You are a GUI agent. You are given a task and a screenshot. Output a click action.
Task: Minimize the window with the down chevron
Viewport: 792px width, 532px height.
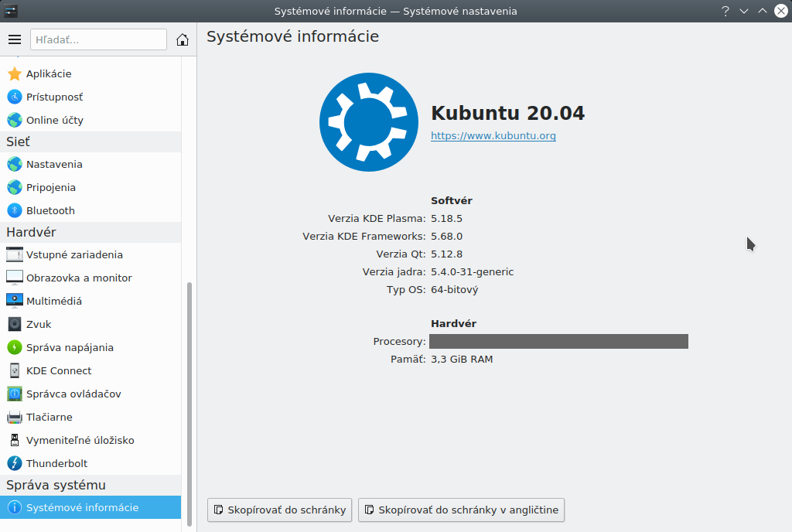pos(744,11)
